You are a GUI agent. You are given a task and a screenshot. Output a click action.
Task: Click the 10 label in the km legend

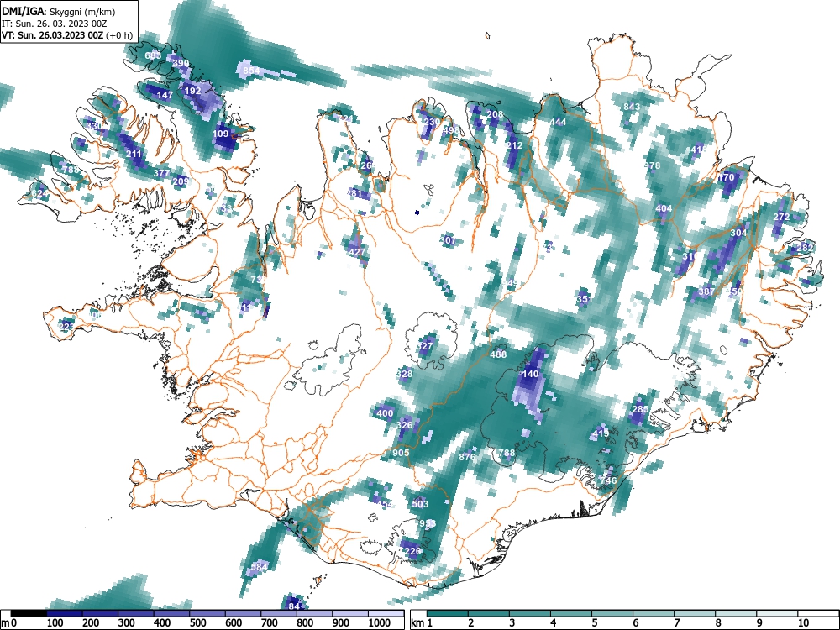tap(803, 623)
